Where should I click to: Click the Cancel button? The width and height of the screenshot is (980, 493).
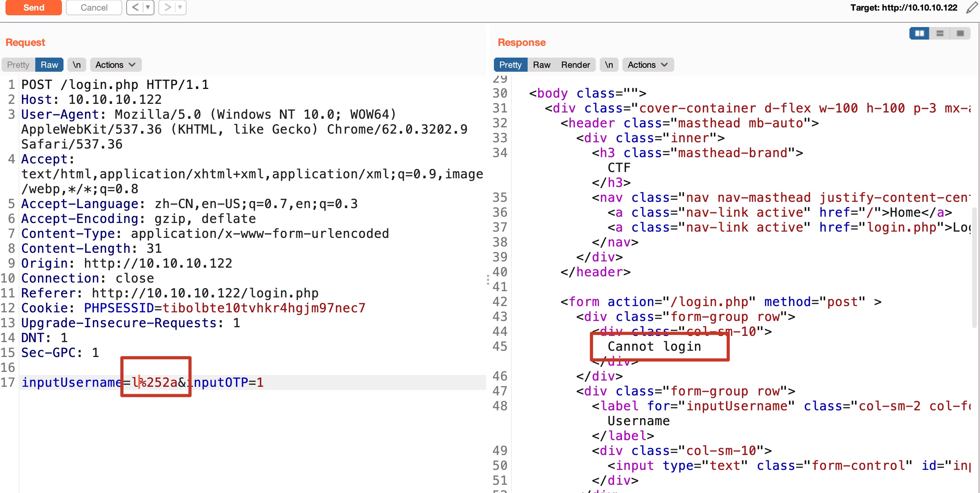tap(94, 7)
